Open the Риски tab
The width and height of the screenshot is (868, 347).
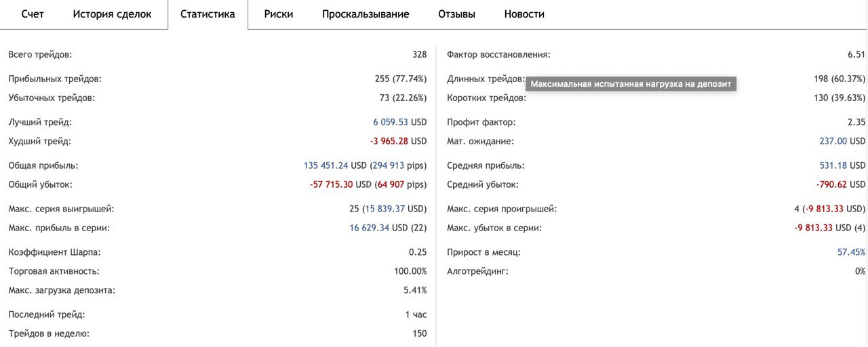tap(279, 14)
